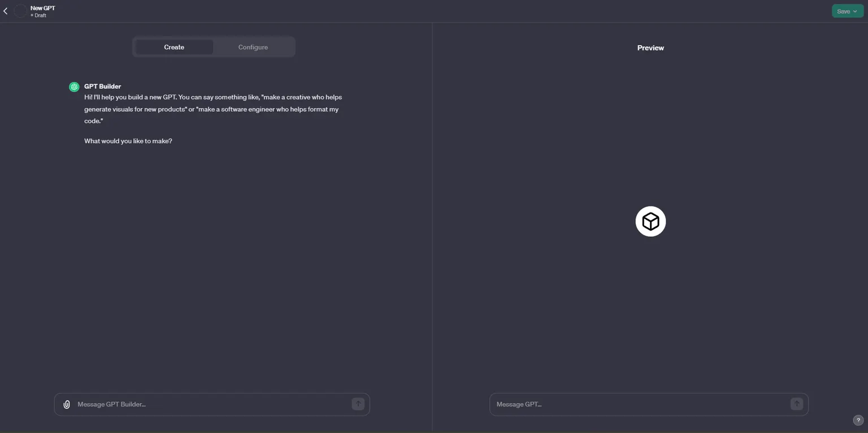Click the Draft status label
Viewport: 868px width, 433px height.
click(x=40, y=15)
